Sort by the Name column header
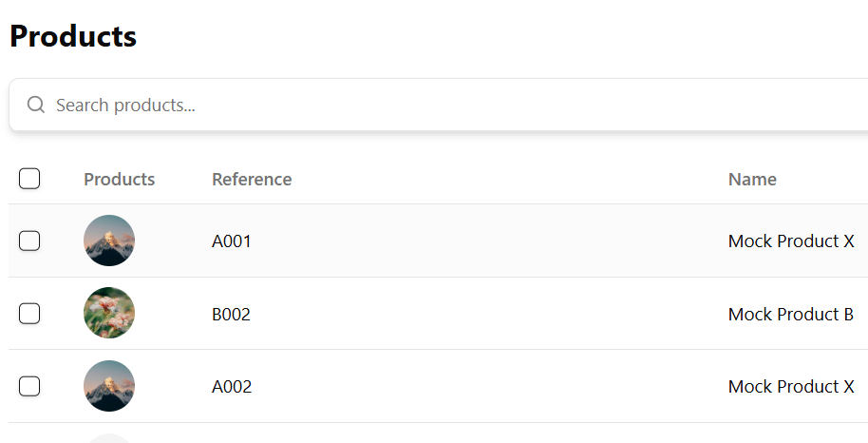Viewport: 868px width, 443px height. pos(752,179)
